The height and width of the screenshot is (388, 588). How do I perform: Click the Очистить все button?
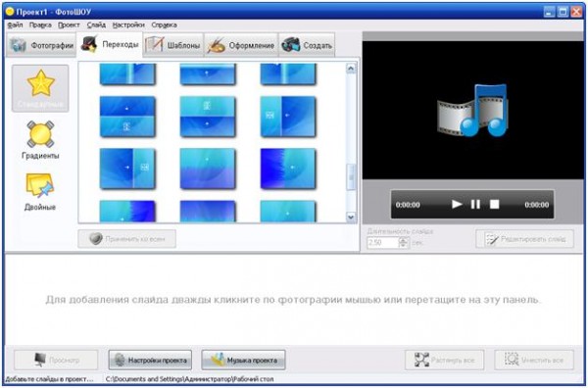(x=534, y=360)
